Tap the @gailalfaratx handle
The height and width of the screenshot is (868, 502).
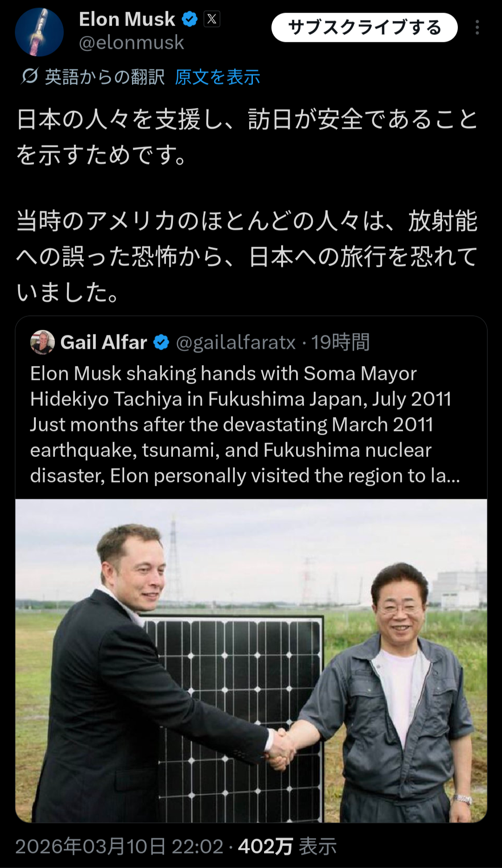(x=236, y=343)
